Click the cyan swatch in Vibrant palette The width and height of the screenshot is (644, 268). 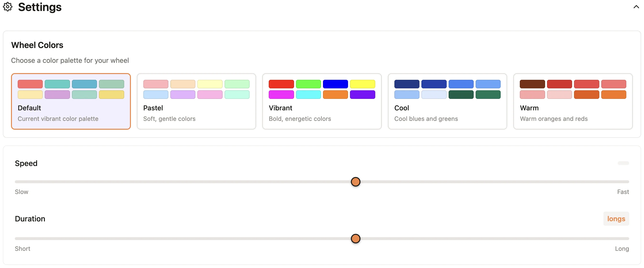click(308, 95)
